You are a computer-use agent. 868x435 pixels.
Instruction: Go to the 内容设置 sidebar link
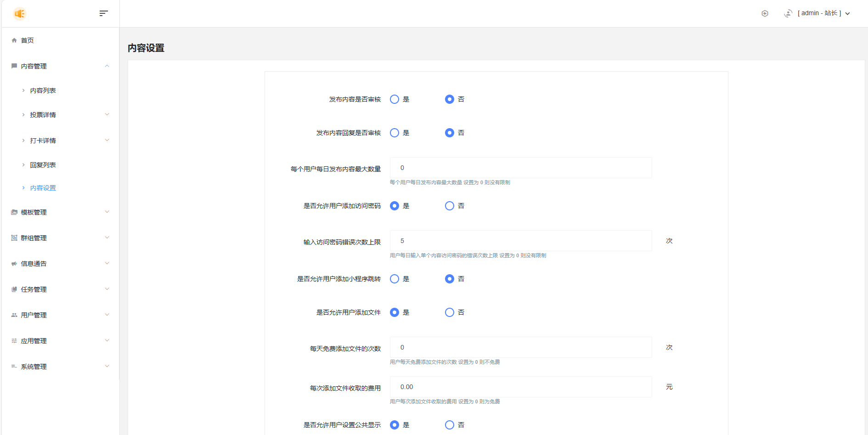pos(43,188)
